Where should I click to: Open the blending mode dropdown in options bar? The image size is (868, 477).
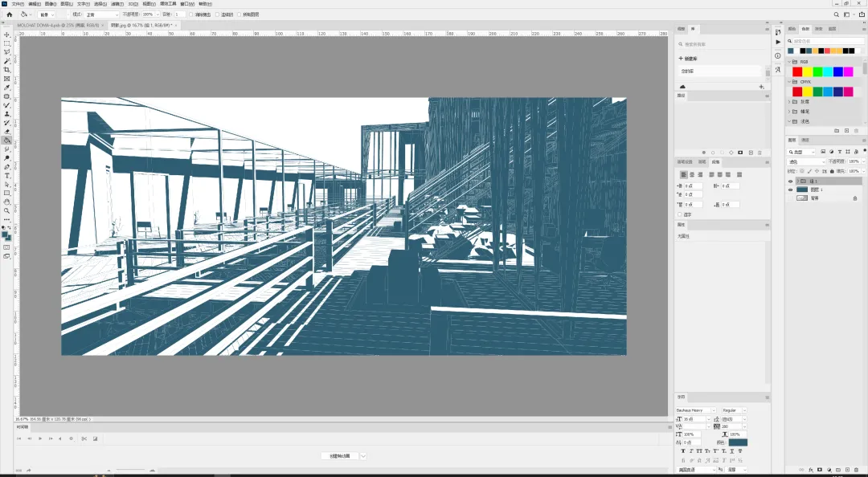tap(102, 14)
